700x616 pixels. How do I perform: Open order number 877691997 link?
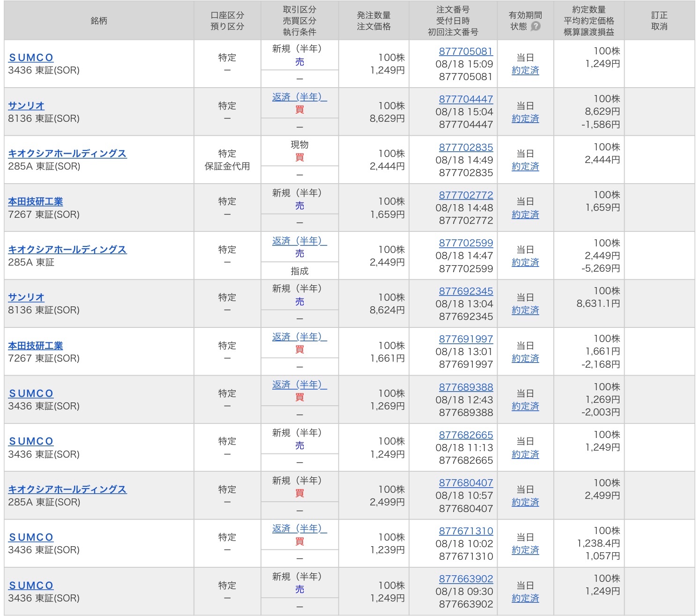click(x=466, y=339)
